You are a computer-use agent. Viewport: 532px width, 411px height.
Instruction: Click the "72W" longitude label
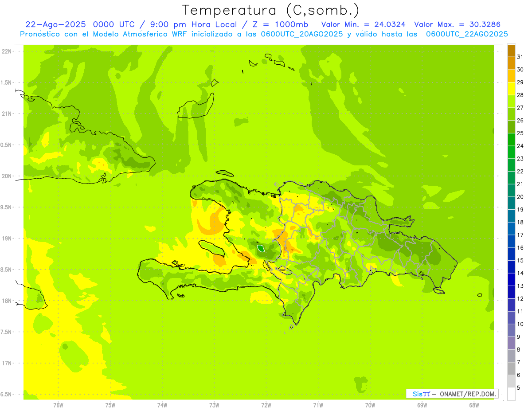(x=266, y=405)
